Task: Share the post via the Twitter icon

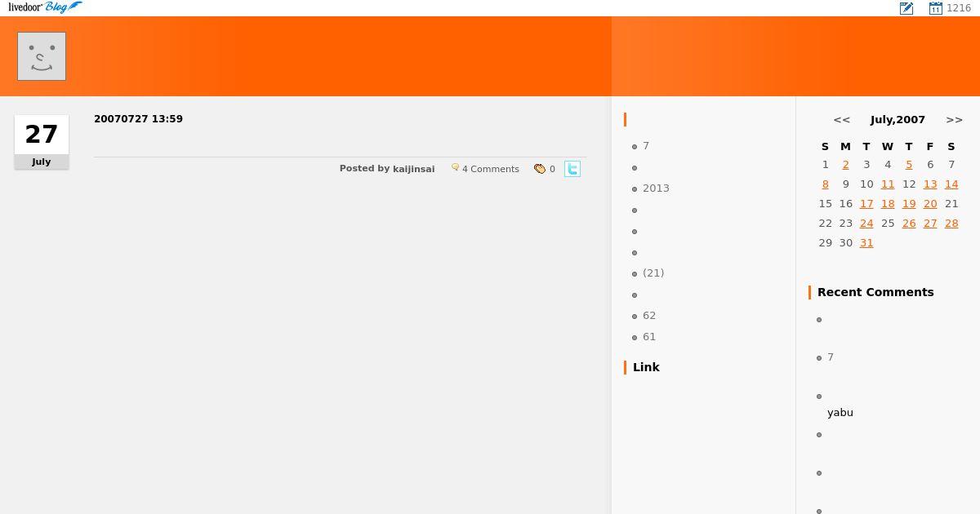Action: coord(572,169)
